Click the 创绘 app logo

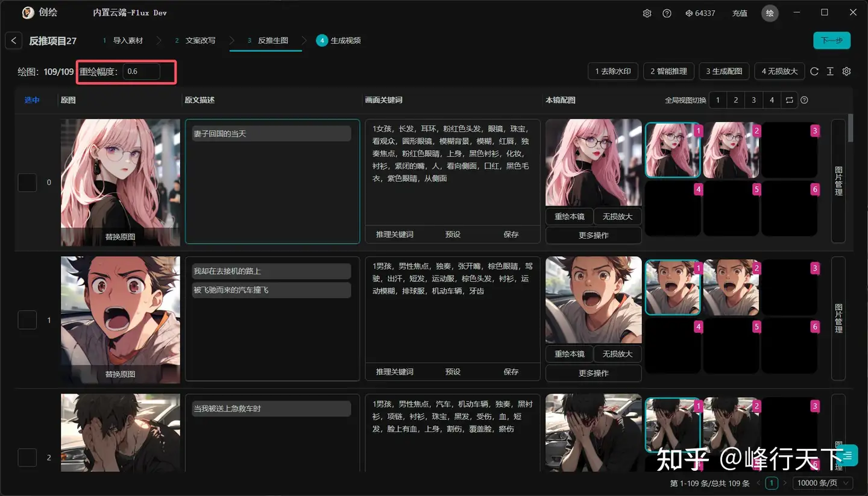pyautogui.click(x=28, y=13)
